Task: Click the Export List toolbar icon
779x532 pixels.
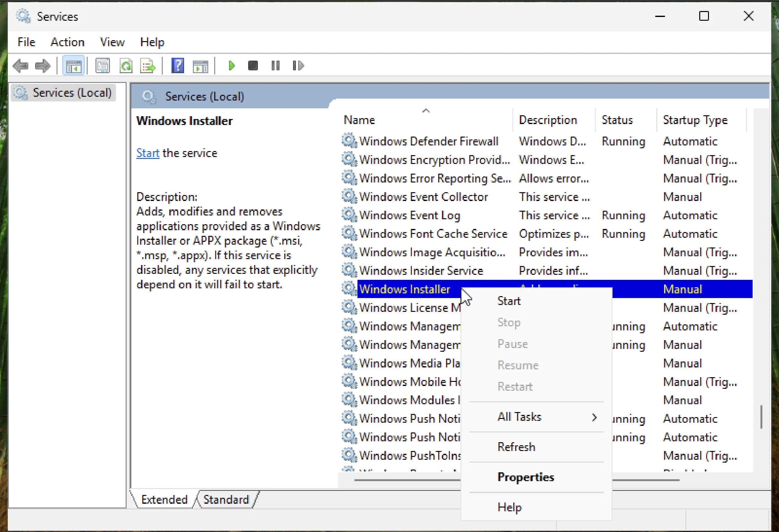Action: (x=148, y=66)
